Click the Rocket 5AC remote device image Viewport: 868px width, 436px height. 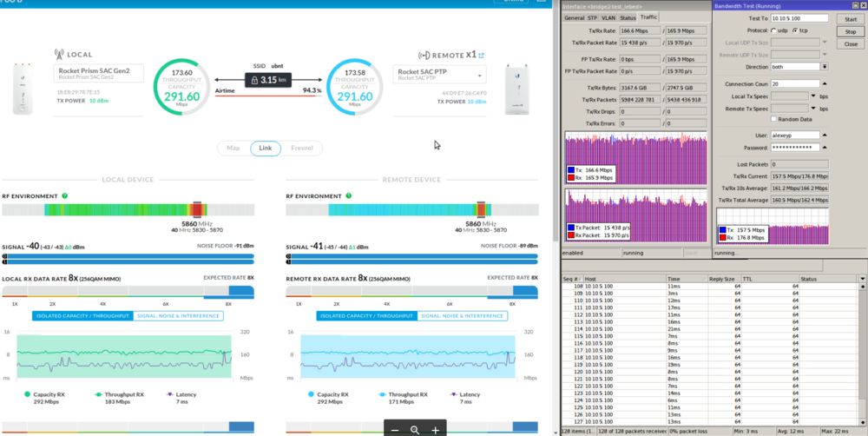tap(517, 89)
